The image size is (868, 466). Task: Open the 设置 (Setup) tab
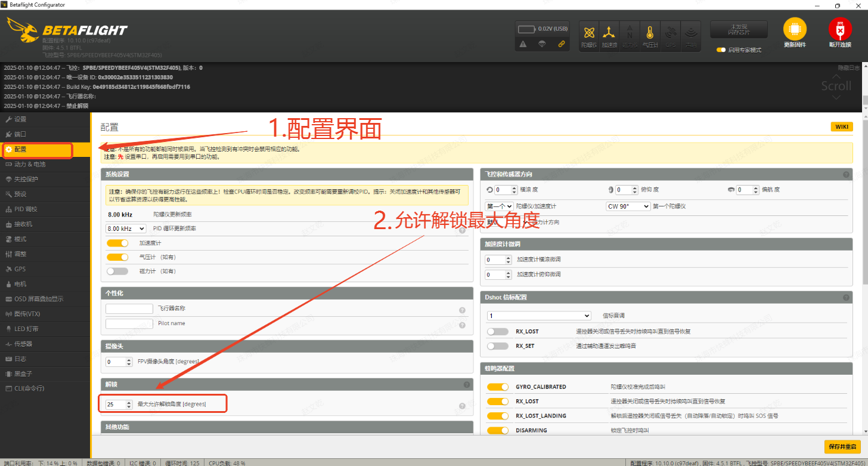click(x=45, y=119)
